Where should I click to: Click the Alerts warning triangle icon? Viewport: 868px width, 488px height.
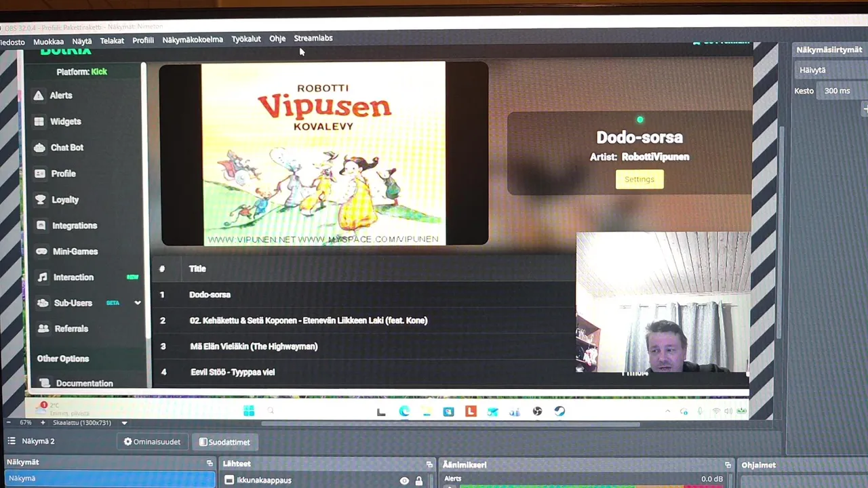click(x=39, y=96)
